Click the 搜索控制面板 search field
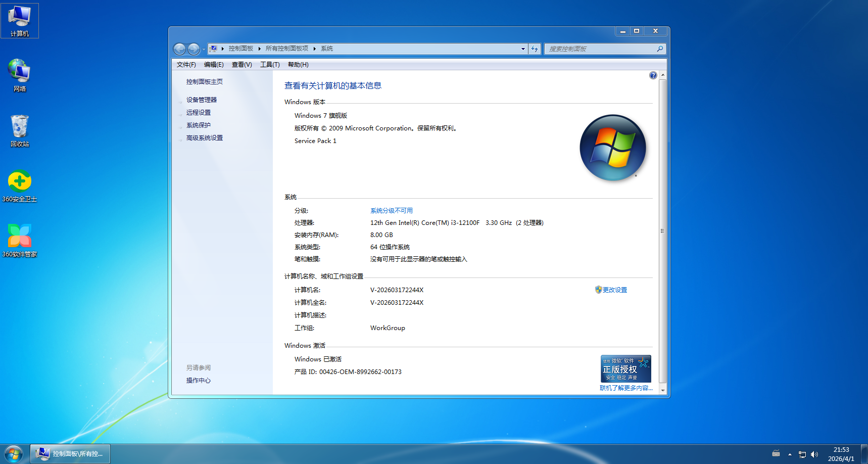This screenshot has width=868, height=464. (601, 49)
